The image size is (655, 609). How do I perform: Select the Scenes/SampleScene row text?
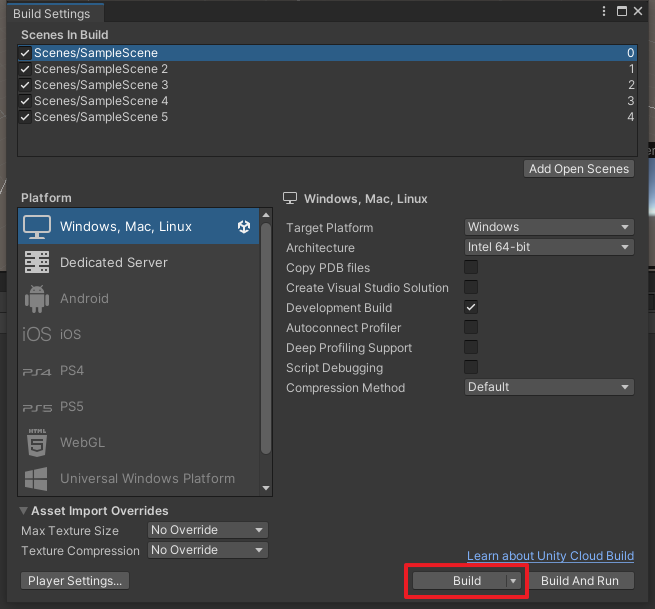[x=96, y=53]
